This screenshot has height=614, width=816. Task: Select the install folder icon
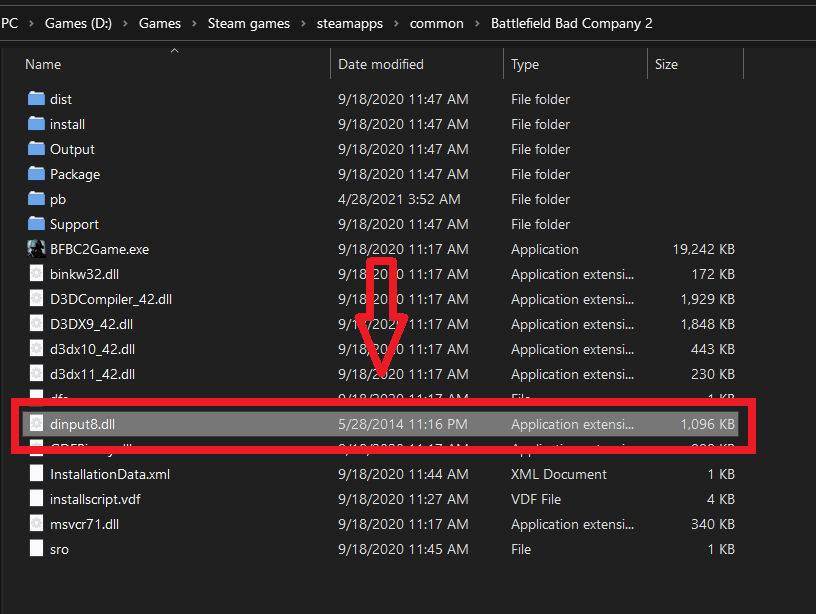point(36,123)
